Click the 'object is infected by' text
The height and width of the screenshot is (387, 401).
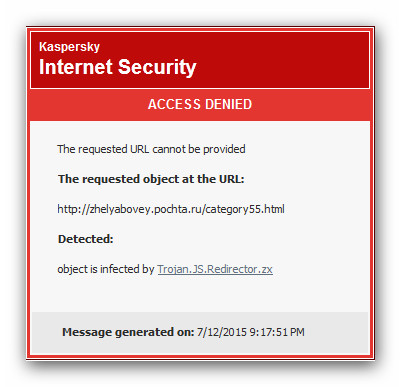click(106, 269)
